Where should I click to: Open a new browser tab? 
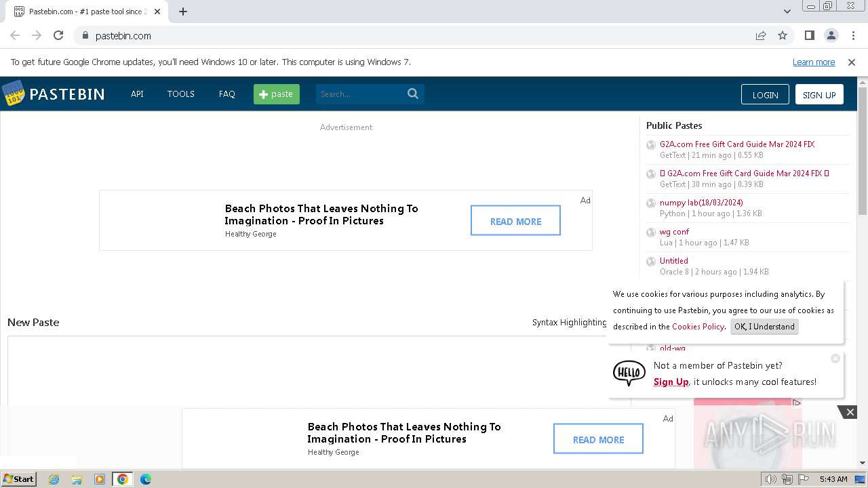pyautogui.click(x=183, y=12)
